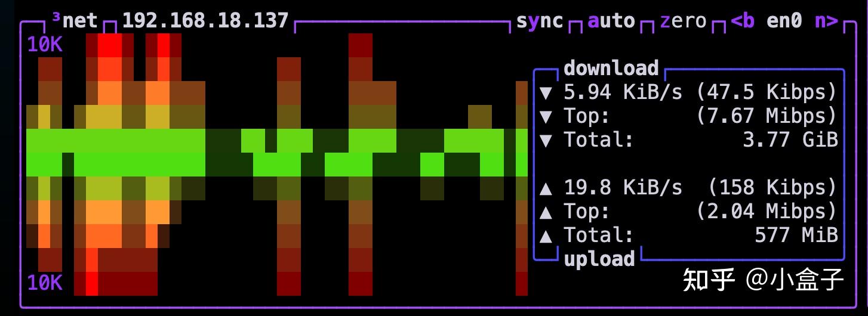Click the up arrow beside upload Total:
This screenshot has height=316, width=868.
pos(546,236)
